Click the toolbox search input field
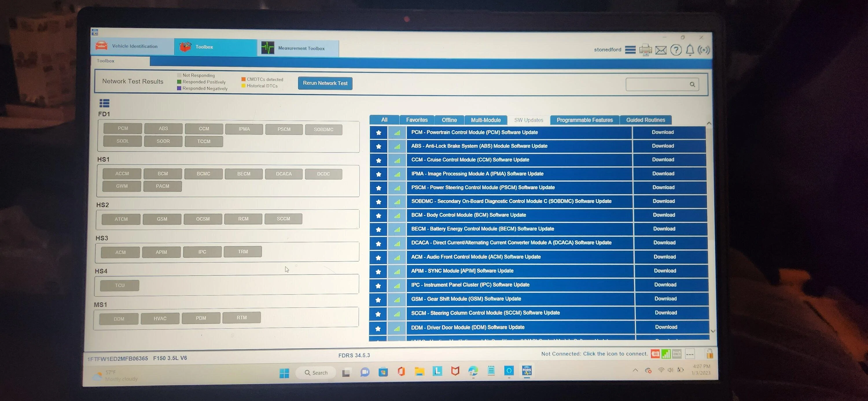This screenshot has width=868, height=401. tap(662, 84)
